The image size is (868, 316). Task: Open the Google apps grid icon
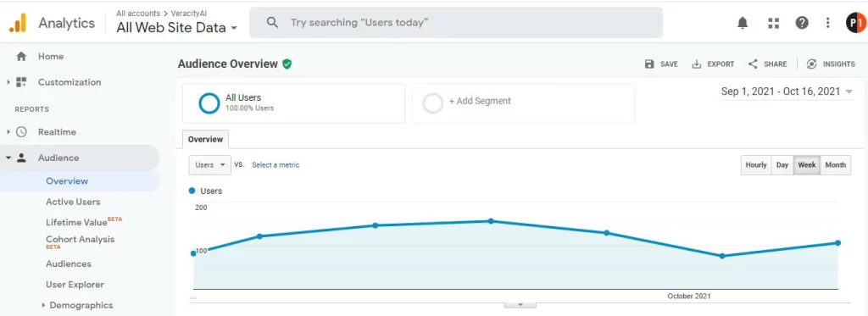(x=773, y=23)
